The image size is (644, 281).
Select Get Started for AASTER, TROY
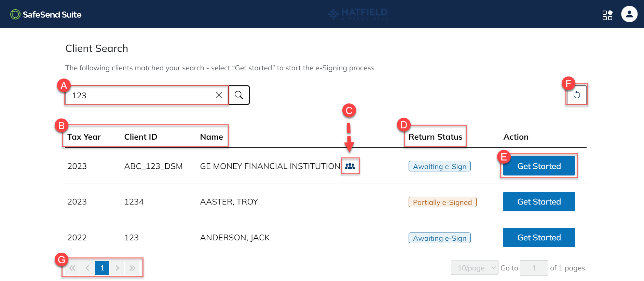[x=539, y=201]
